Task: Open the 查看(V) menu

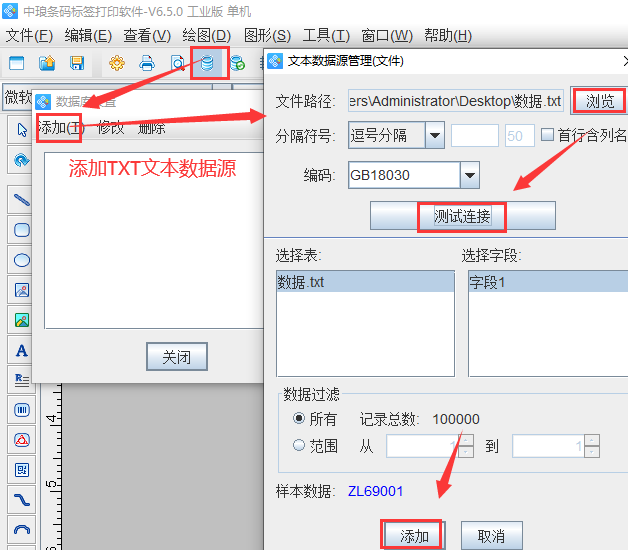Action: pyautogui.click(x=147, y=36)
